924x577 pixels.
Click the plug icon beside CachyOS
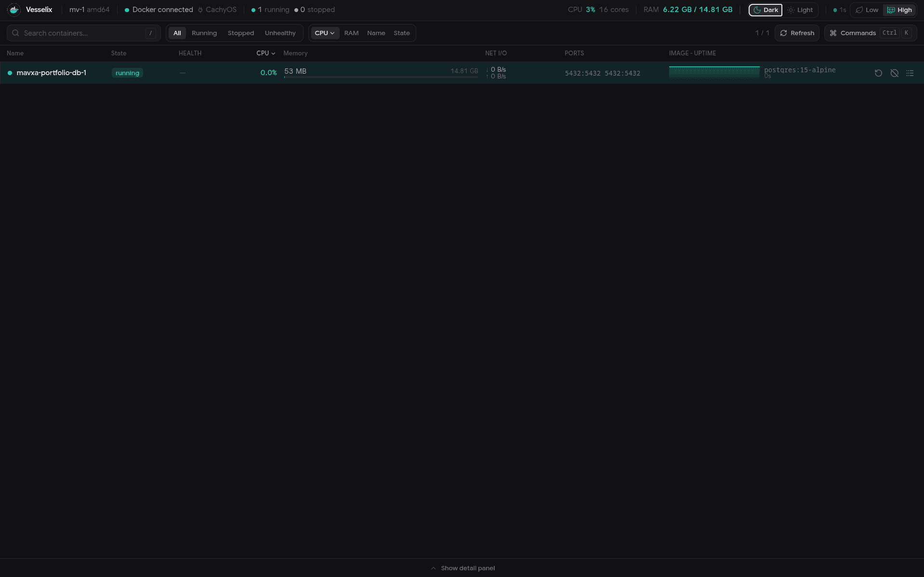pos(200,10)
